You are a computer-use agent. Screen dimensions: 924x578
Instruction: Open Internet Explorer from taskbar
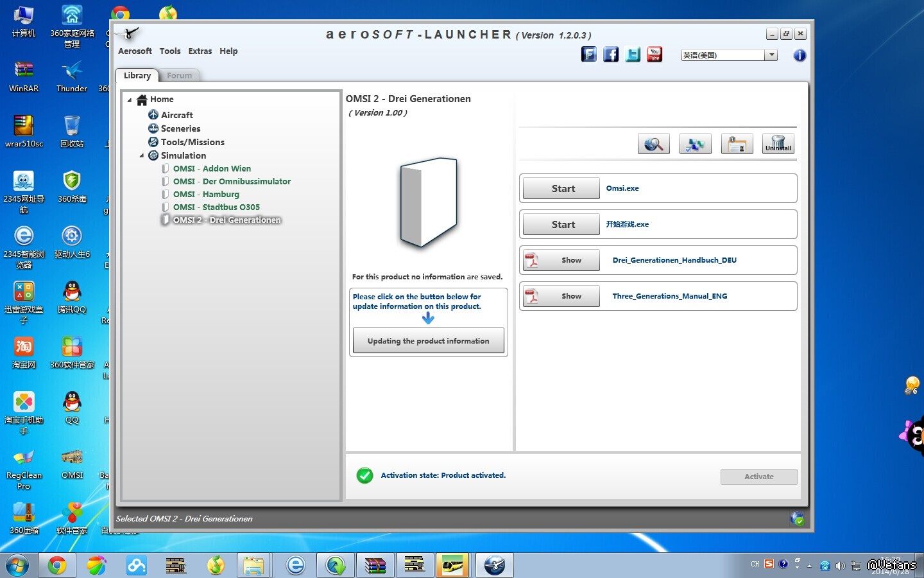coord(295,565)
